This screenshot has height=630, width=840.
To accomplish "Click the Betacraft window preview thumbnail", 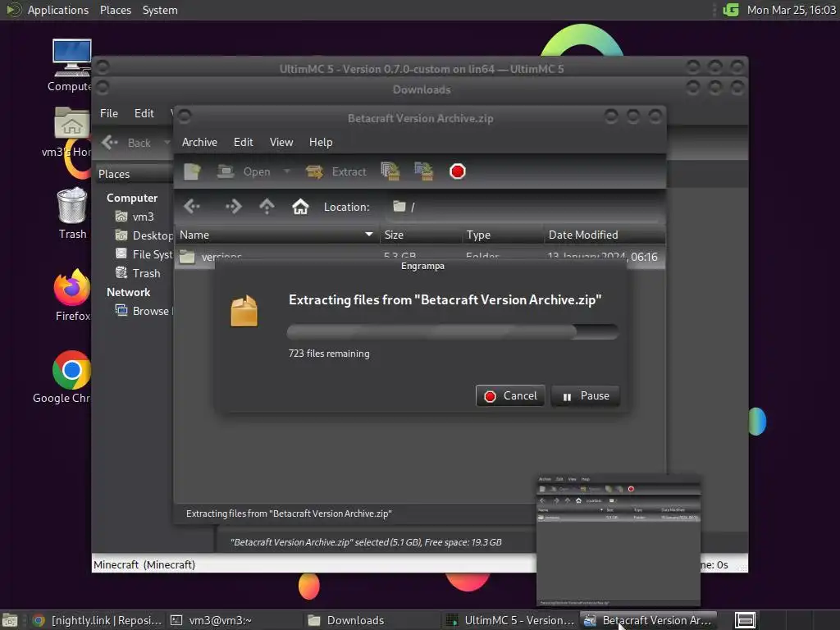I will pyautogui.click(x=619, y=540).
